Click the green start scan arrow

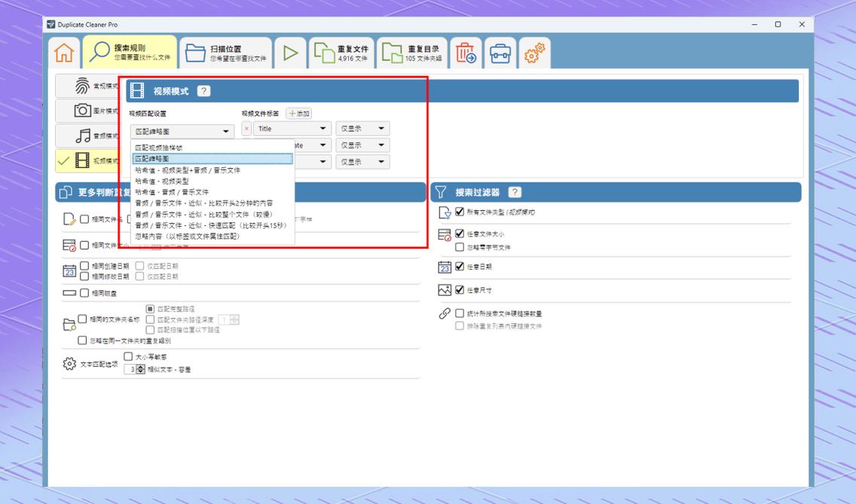click(290, 52)
